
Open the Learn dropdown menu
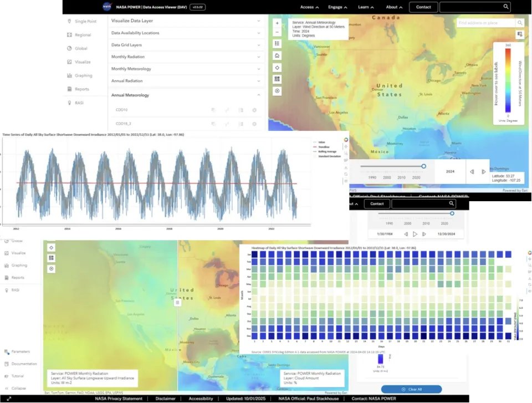click(366, 7)
